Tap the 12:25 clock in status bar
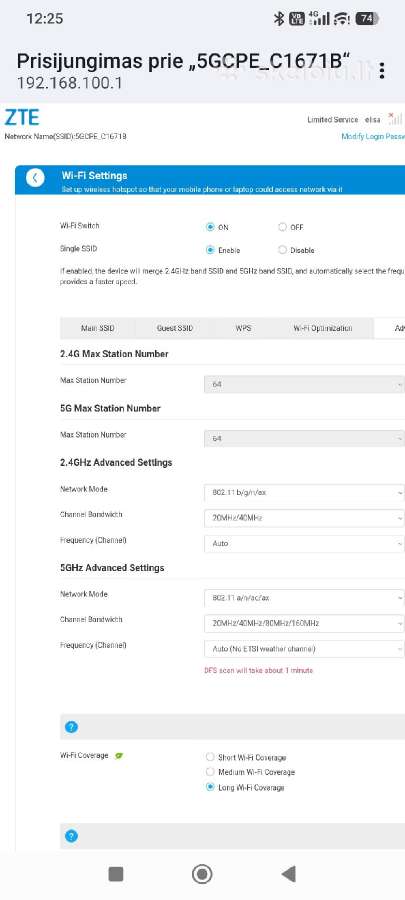 click(x=45, y=18)
